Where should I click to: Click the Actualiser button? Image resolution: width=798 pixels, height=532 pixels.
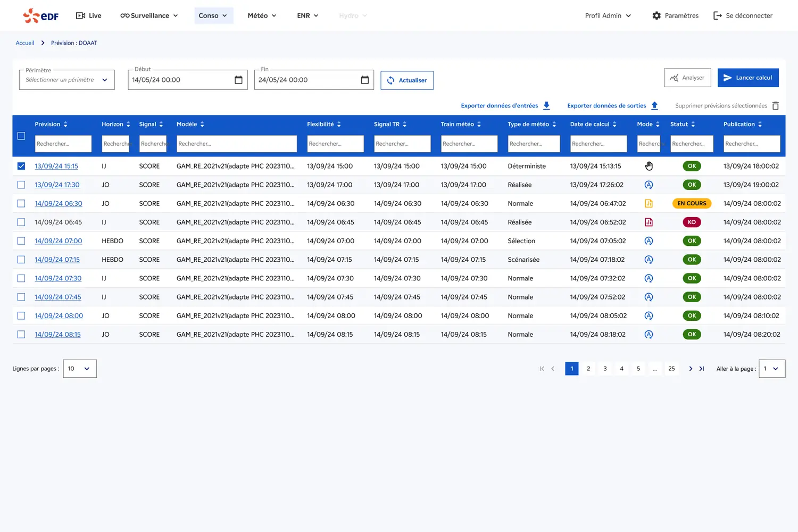point(407,80)
